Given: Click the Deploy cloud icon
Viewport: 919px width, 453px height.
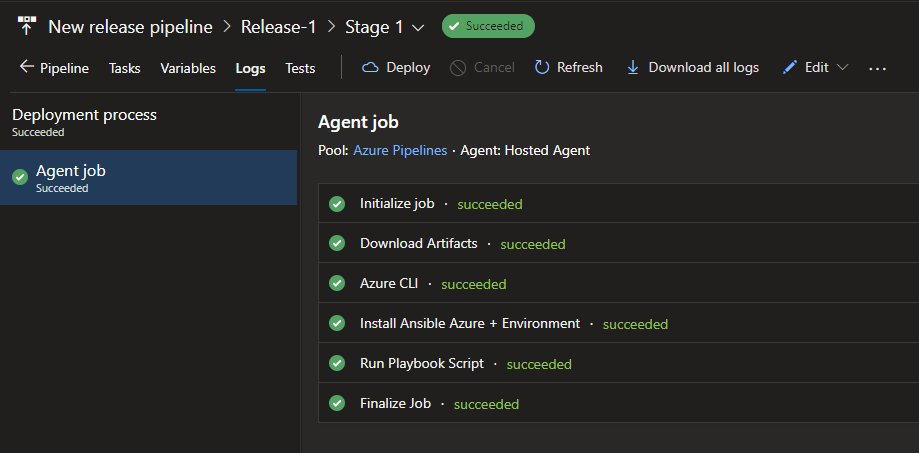Looking at the screenshot, I should pos(370,67).
